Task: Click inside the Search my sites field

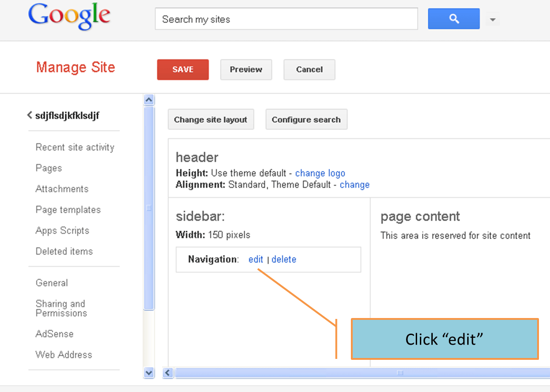Action: click(x=286, y=19)
